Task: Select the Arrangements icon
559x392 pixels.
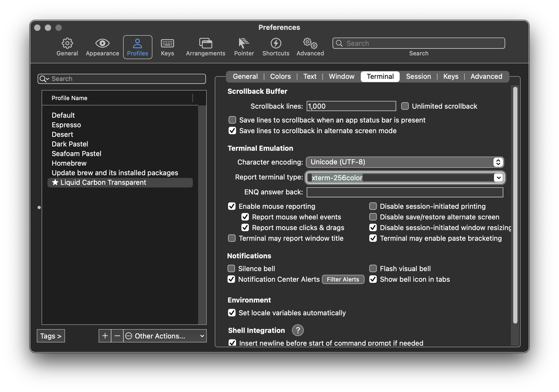Action: point(205,47)
